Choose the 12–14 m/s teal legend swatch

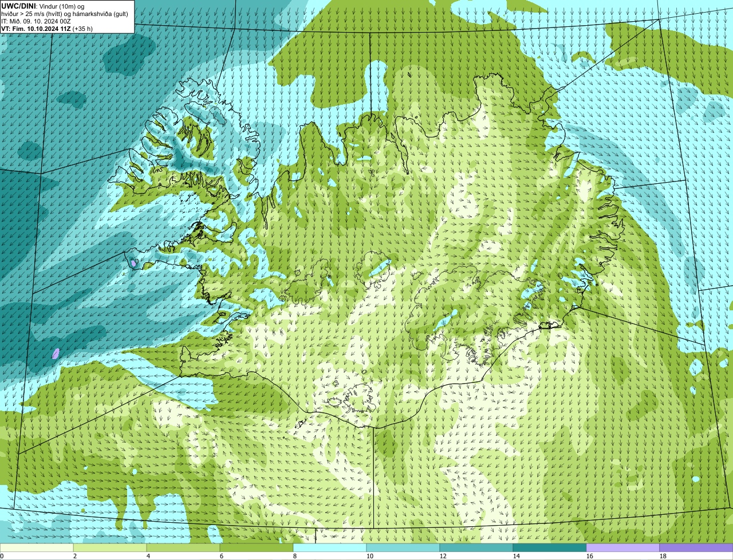tap(476, 547)
